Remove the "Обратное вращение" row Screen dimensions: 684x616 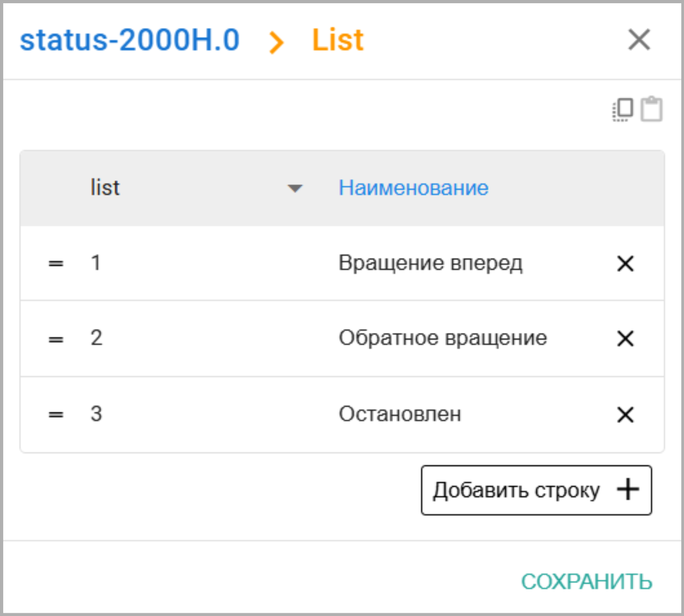tap(625, 339)
